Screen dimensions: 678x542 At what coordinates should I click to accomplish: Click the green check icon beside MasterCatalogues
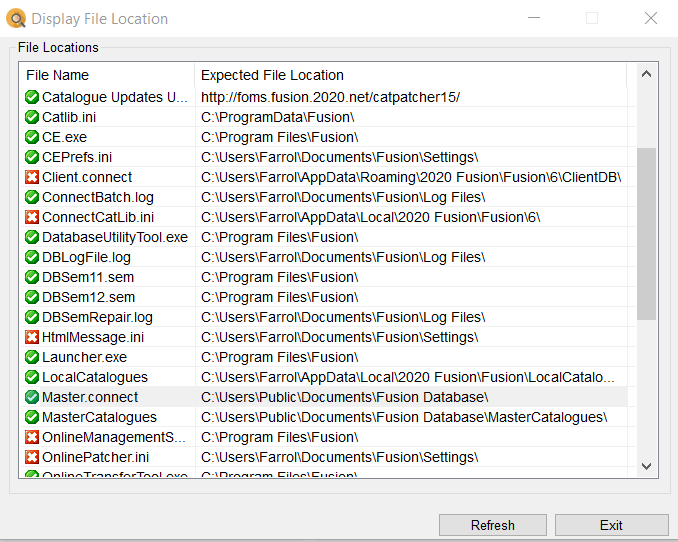32,417
